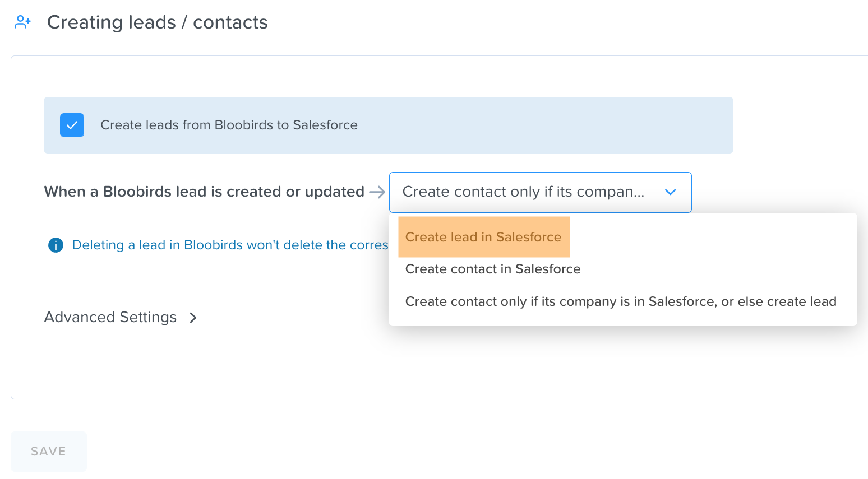Open the Advanced Settings section label
Screen dimensions: 868x479
tap(110, 317)
